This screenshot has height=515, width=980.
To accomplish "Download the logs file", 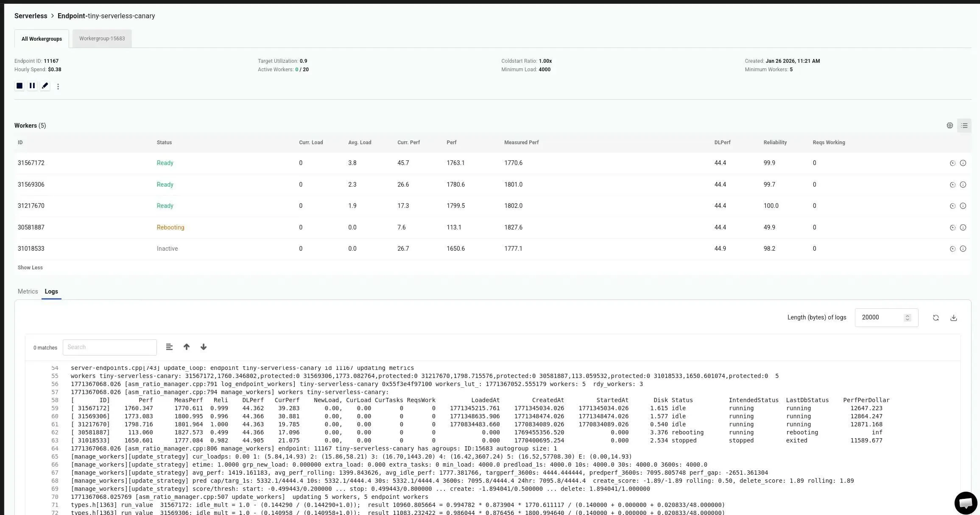I will [x=954, y=317].
